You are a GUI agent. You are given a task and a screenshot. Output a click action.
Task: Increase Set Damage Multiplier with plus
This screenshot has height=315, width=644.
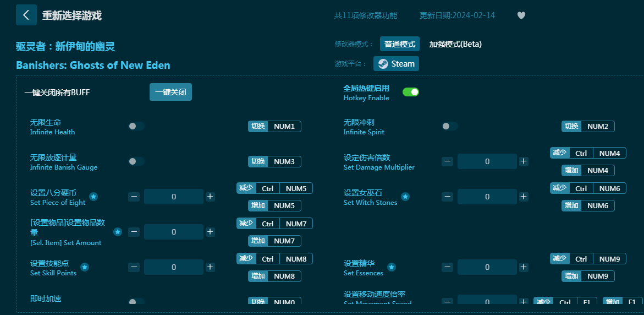coord(524,161)
